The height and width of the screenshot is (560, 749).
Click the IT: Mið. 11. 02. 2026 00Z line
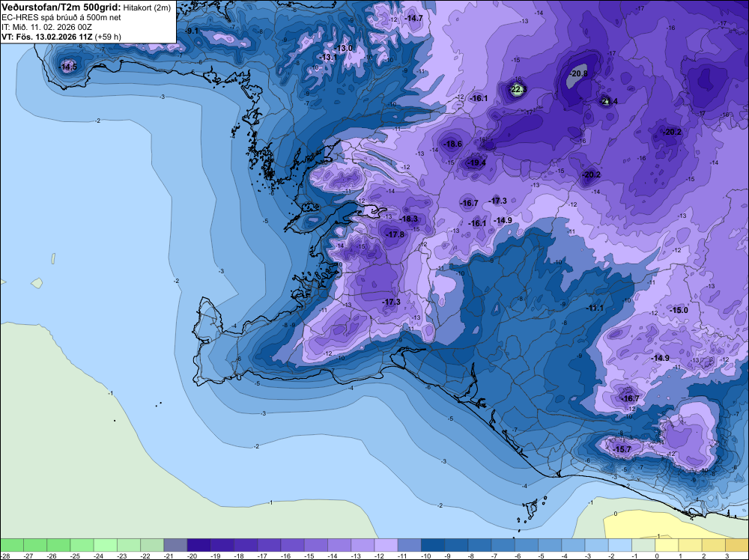(46, 27)
